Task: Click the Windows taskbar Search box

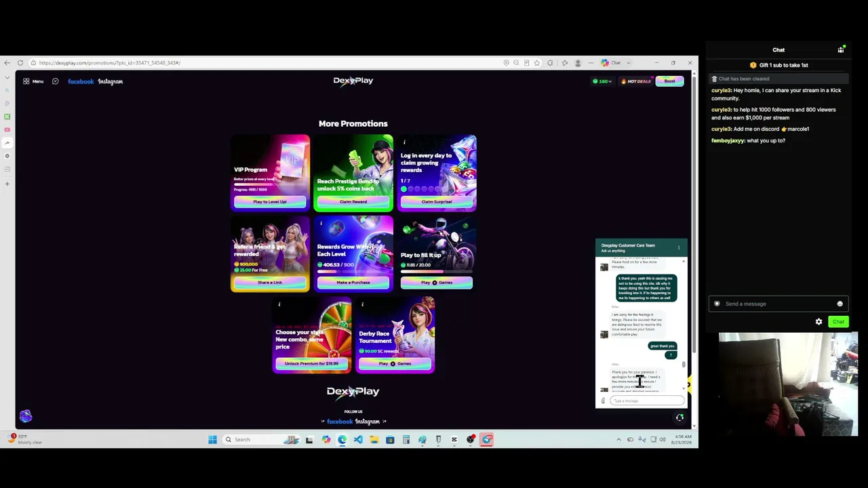Action: click(262, 440)
